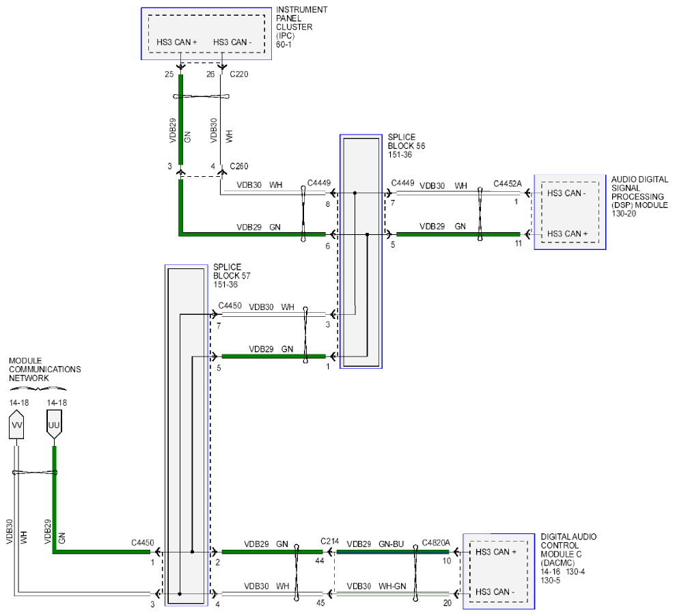Click the C260 connector label
The width and height of the screenshot is (675, 616).
(x=239, y=167)
